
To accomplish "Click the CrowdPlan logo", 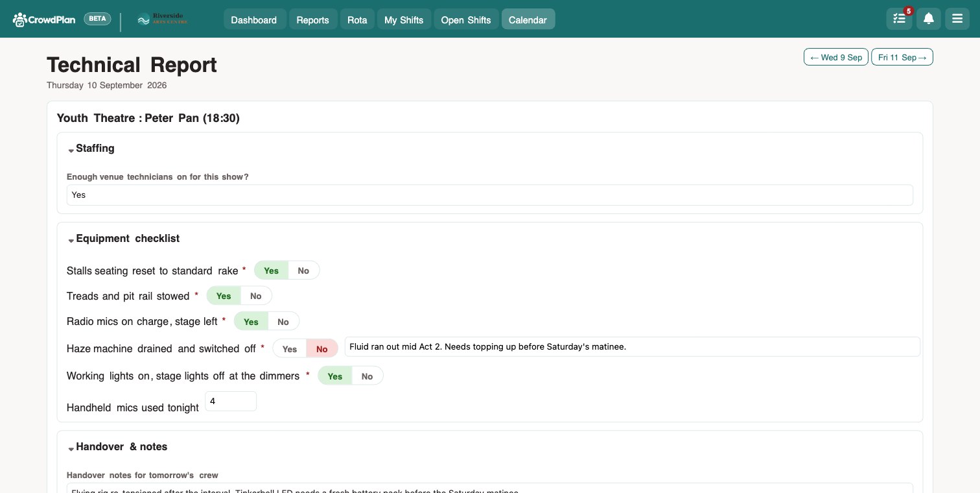I will tap(45, 19).
